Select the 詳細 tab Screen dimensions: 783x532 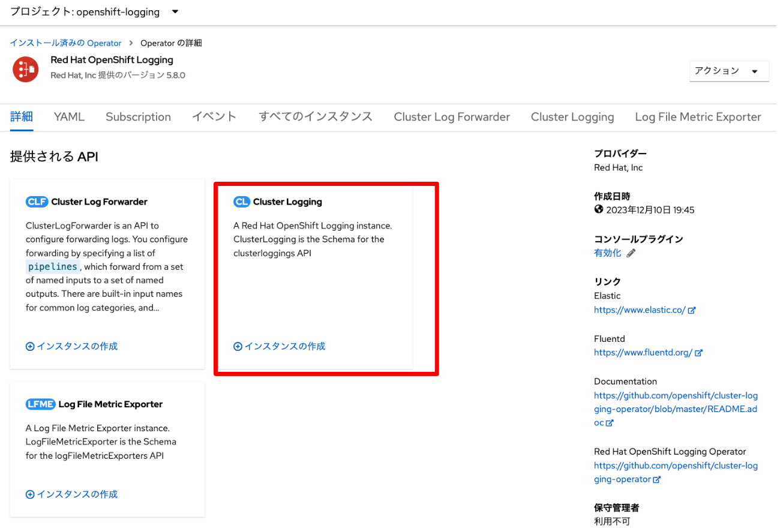click(22, 117)
